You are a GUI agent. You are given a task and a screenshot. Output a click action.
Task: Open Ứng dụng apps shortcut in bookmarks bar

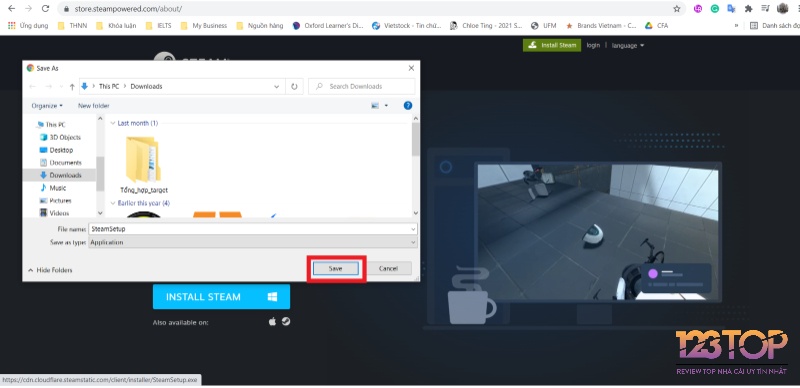(x=29, y=26)
